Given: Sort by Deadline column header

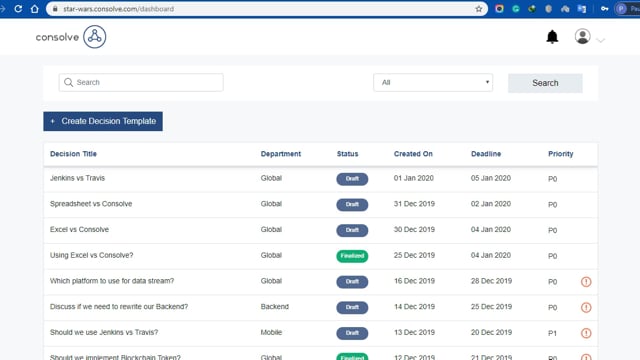Looking at the screenshot, I should click(x=486, y=154).
